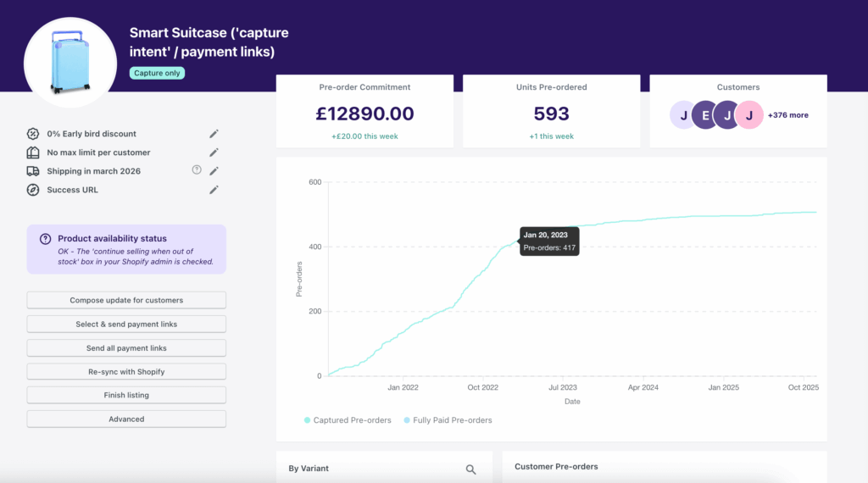Toggle Fully Paid Pre-orders legend series
This screenshot has width=868, height=483.
coord(448,420)
